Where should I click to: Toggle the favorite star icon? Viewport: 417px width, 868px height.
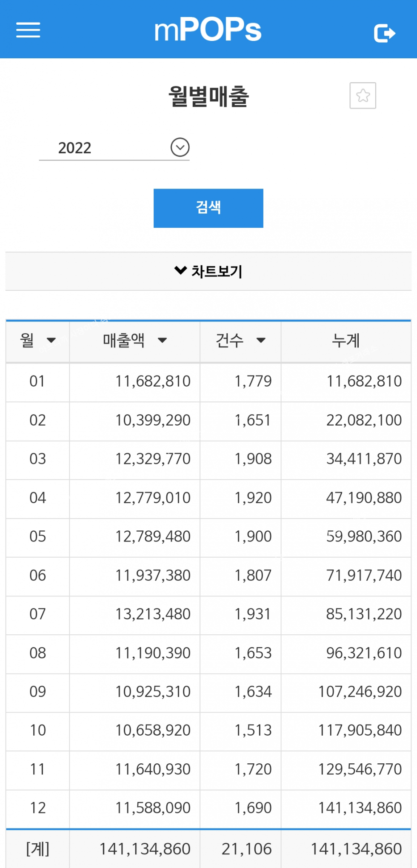click(363, 95)
